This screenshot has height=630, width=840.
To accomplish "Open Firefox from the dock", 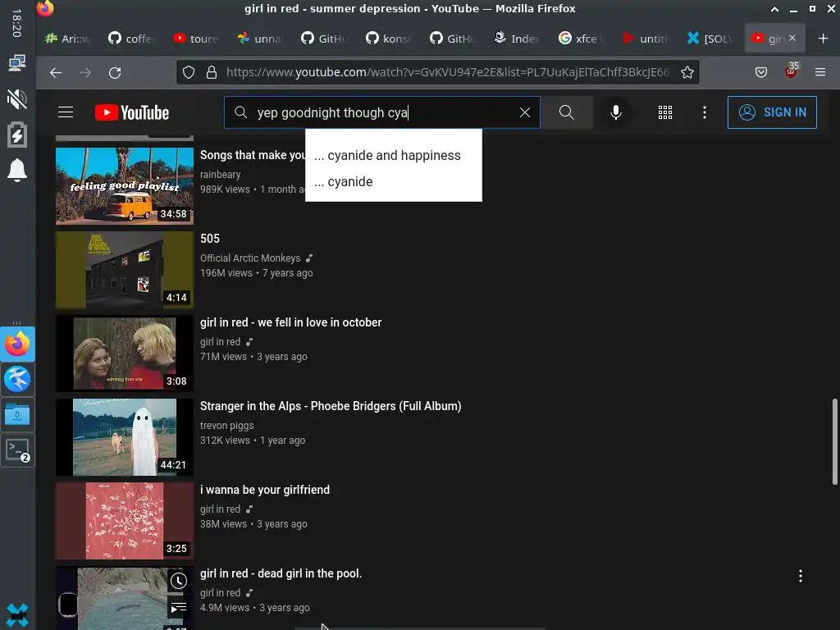I will [17, 344].
